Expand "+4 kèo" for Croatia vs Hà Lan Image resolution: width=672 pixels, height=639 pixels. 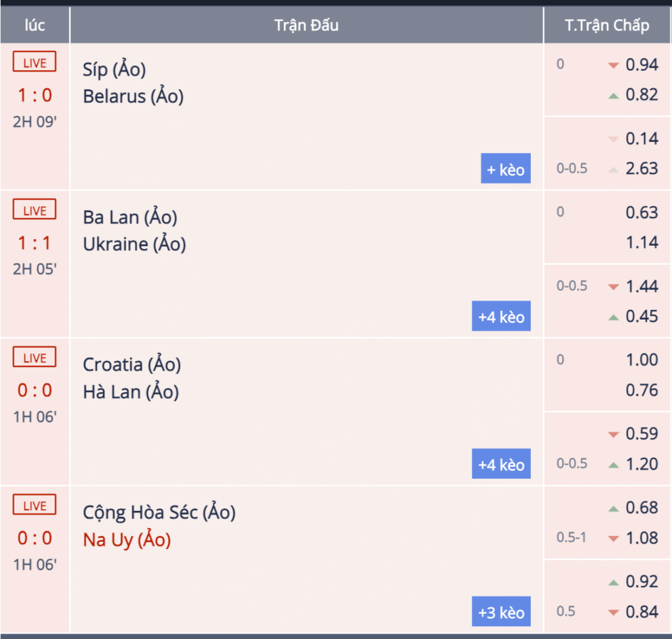coord(501,465)
